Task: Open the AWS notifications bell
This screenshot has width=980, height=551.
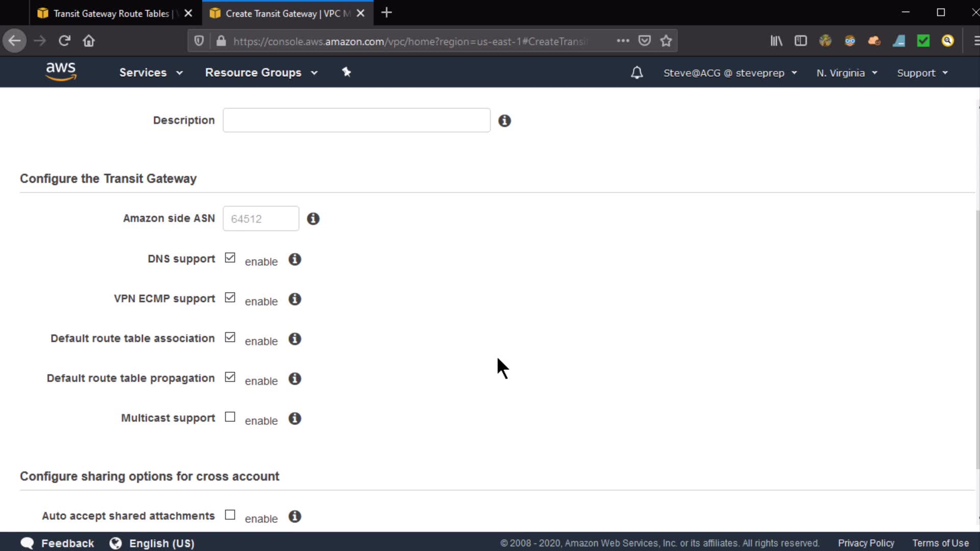Action: click(636, 72)
